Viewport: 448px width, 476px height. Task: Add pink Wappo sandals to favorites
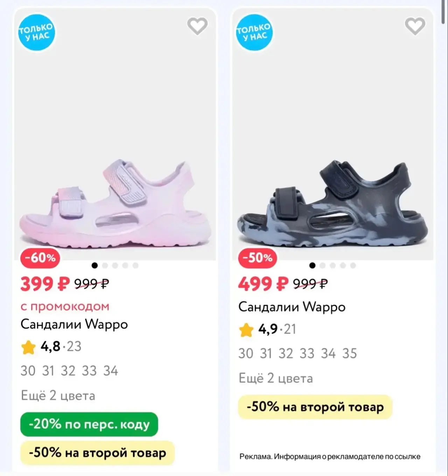[197, 26]
